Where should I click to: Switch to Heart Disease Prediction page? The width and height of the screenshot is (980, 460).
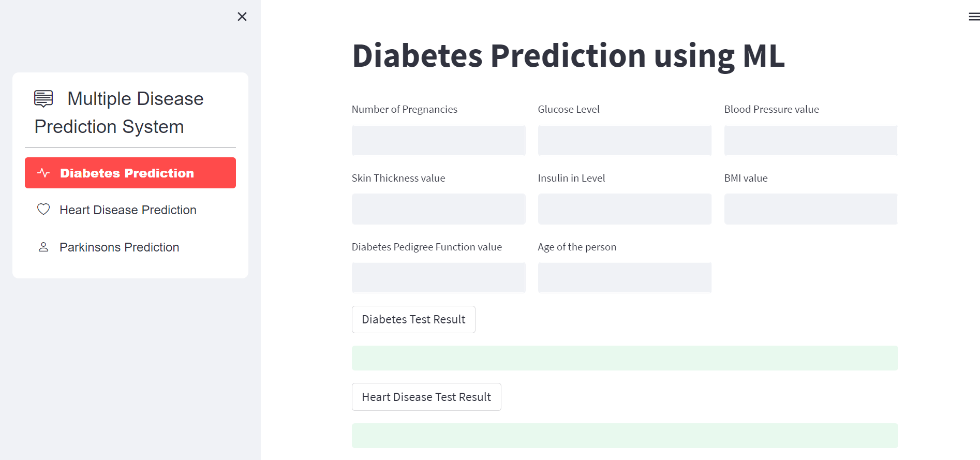[128, 210]
